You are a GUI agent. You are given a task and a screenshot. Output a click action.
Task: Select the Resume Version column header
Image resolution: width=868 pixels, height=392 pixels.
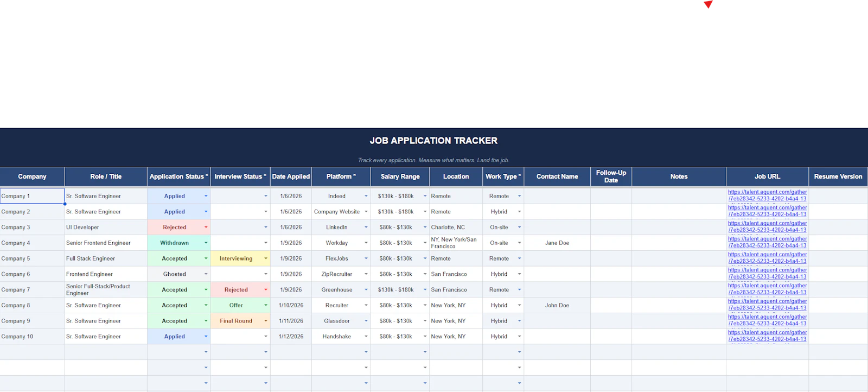(838, 176)
